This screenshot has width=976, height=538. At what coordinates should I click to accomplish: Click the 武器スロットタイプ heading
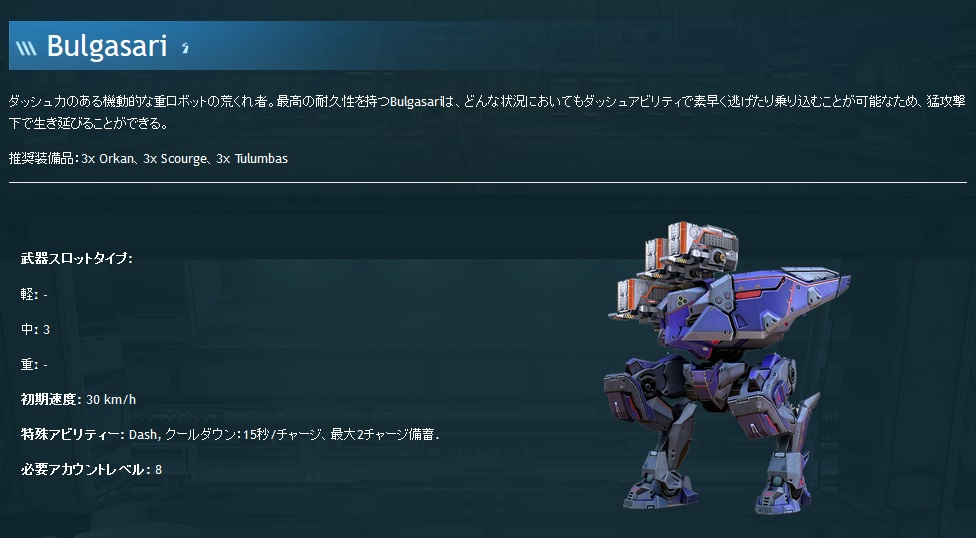[x=77, y=258]
